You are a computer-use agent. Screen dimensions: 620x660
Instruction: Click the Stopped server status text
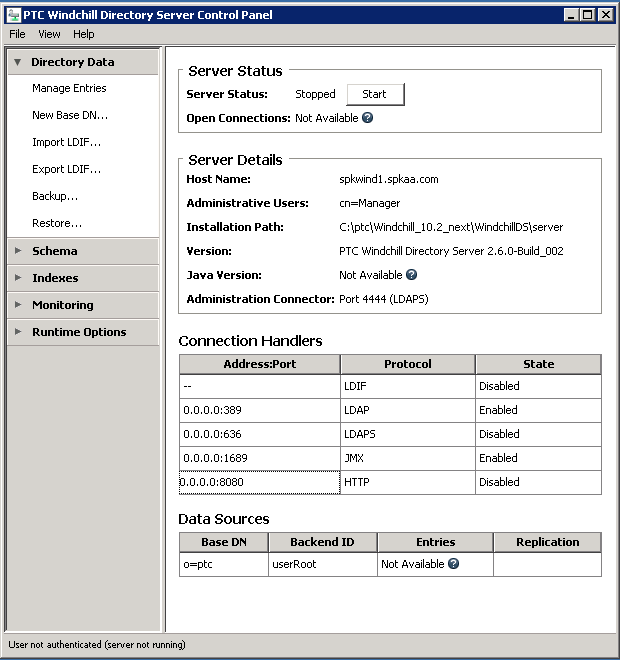[315, 94]
